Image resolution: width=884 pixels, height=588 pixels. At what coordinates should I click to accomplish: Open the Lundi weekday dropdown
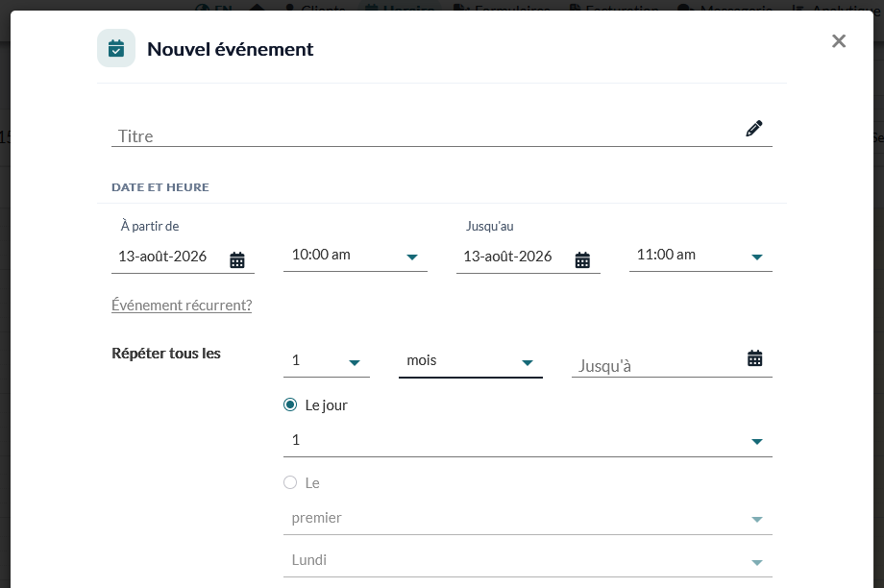coord(528,561)
